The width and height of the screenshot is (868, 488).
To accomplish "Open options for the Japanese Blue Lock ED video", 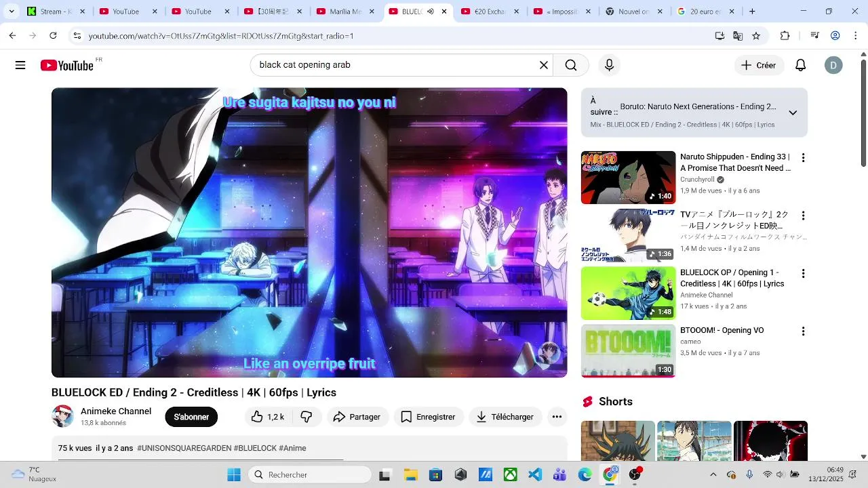I will point(803,216).
